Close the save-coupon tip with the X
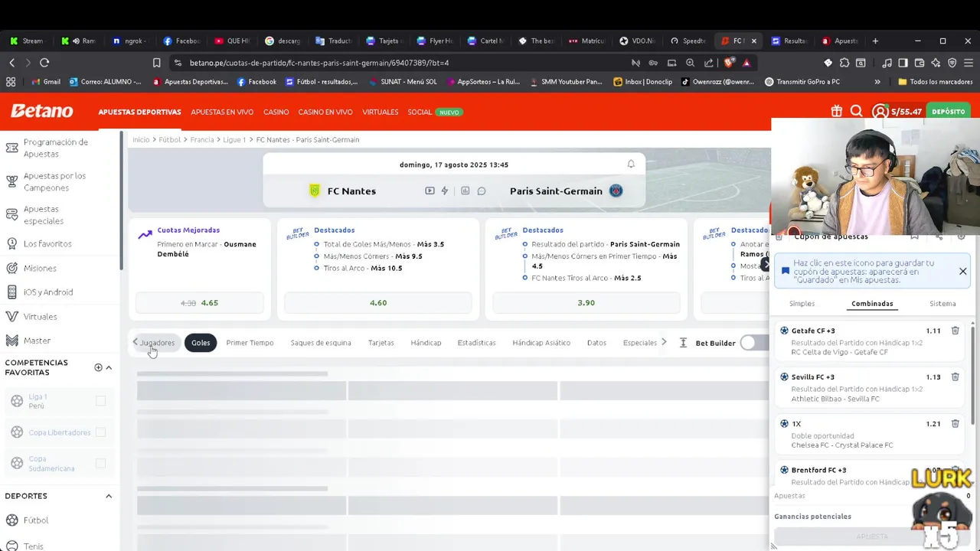Image resolution: width=980 pixels, height=551 pixels. coord(962,272)
